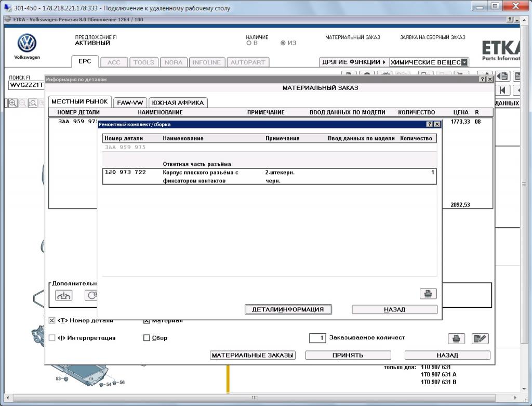Enable the Сбор checkbox
Viewport: 532px width, 406px height.
click(147, 338)
